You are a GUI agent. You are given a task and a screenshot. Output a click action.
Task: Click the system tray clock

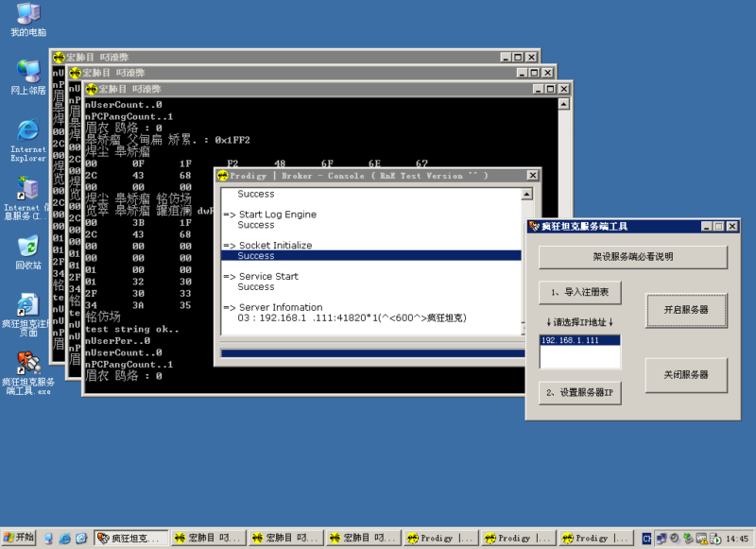pos(737,538)
